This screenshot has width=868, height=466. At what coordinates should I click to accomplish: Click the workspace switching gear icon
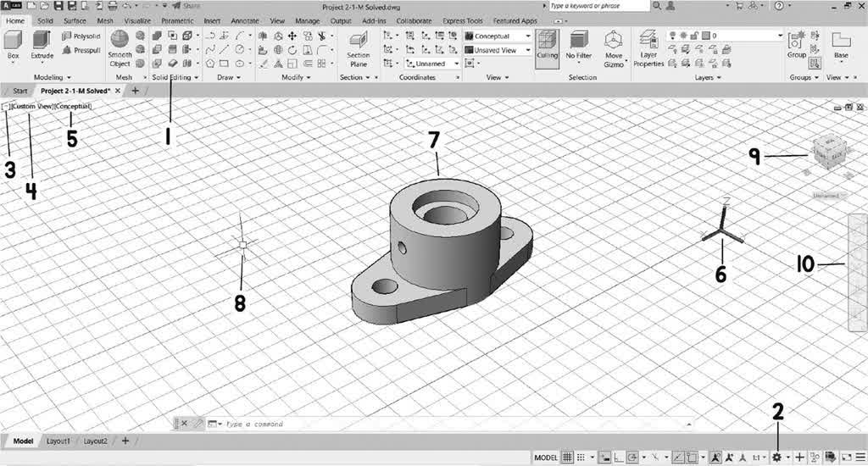point(777,458)
